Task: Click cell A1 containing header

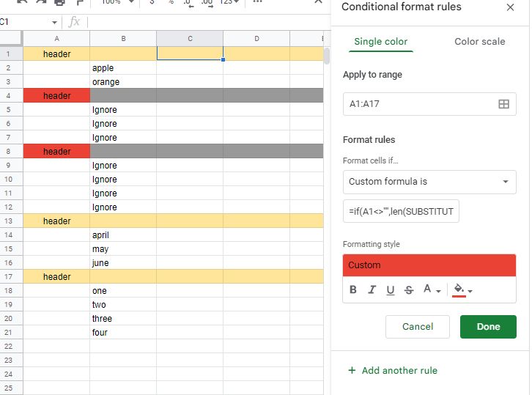Action: (x=56, y=53)
